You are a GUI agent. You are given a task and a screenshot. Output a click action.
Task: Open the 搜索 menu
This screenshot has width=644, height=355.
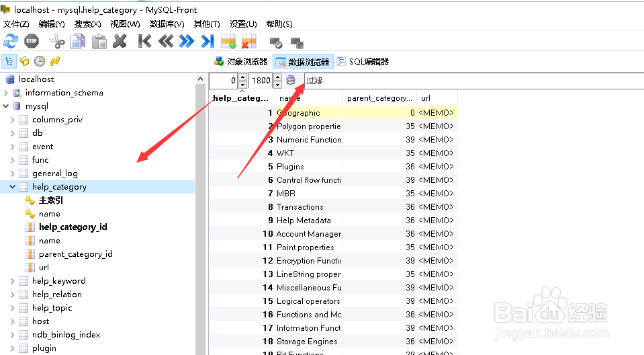(87, 24)
